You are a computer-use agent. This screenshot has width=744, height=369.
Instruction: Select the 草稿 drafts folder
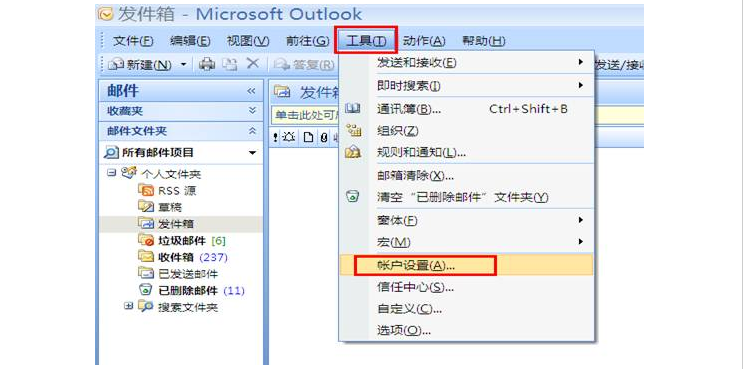click(169, 207)
